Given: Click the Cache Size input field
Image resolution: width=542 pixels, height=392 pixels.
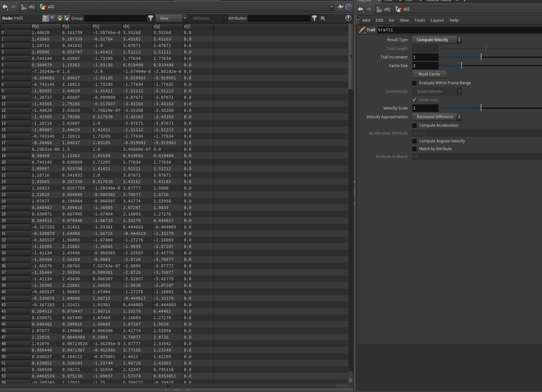Looking at the screenshot, I should pyautogui.click(x=425, y=66).
